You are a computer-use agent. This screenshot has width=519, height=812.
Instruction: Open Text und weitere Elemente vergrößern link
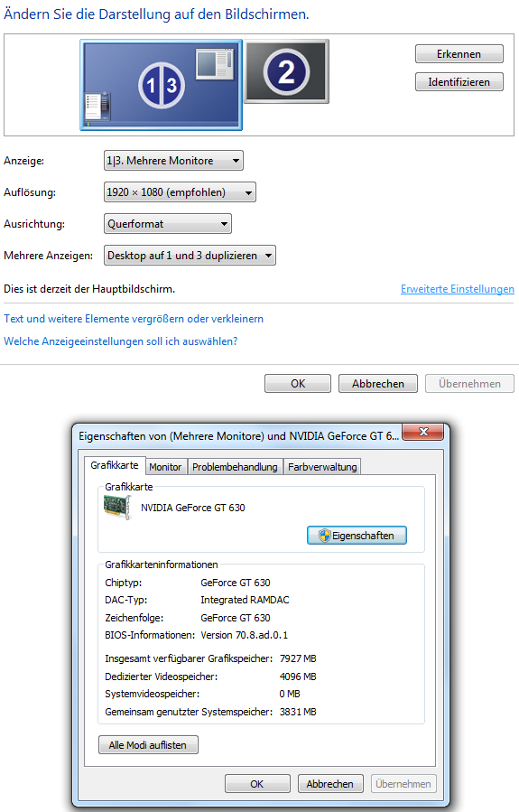point(134,319)
